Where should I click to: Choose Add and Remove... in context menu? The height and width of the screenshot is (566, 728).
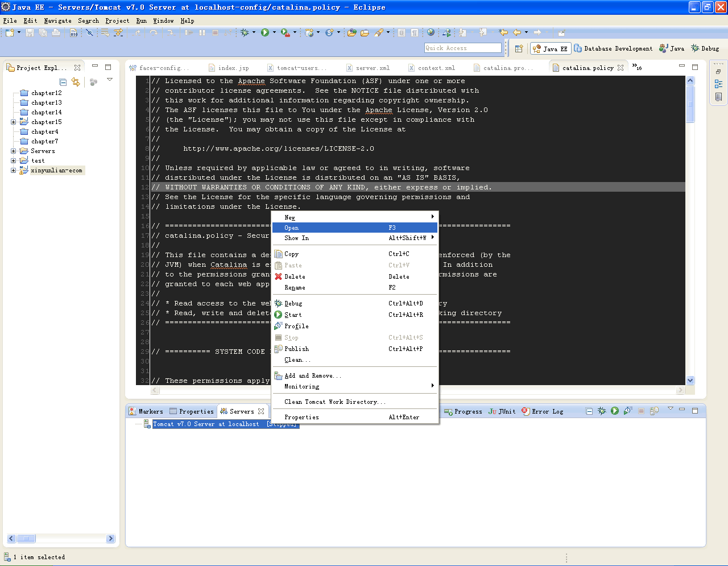(x=354, y=375)
